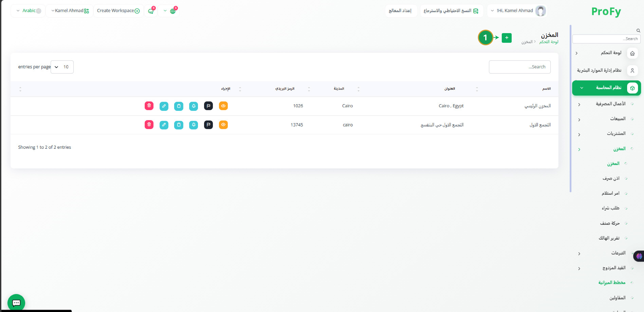Click the black flag icon in the 1026 row
Image resolution: width=644 pixels, height=312 pixels.
(x=208, y=106)
